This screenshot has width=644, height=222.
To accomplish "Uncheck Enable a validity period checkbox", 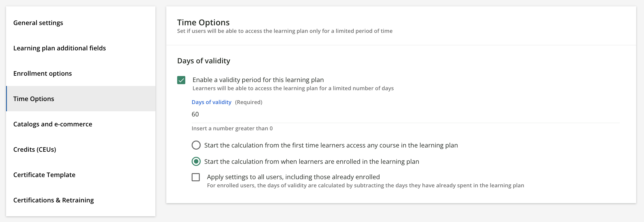I will 181,80.
